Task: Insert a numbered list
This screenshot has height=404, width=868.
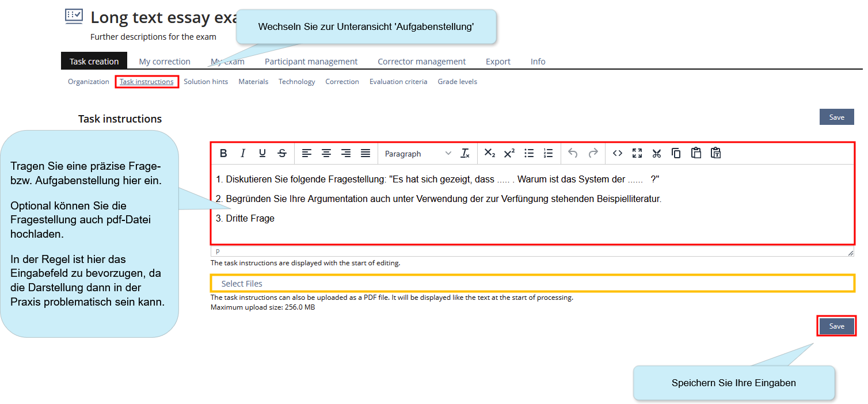Action: click(x=548, y=153)
